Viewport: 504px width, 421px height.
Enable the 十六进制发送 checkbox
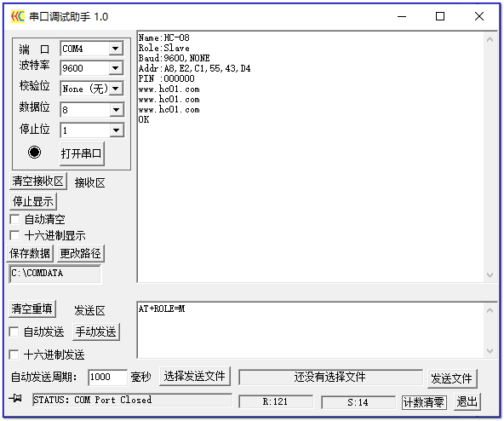pyautogui.click(x=14, y=355)
